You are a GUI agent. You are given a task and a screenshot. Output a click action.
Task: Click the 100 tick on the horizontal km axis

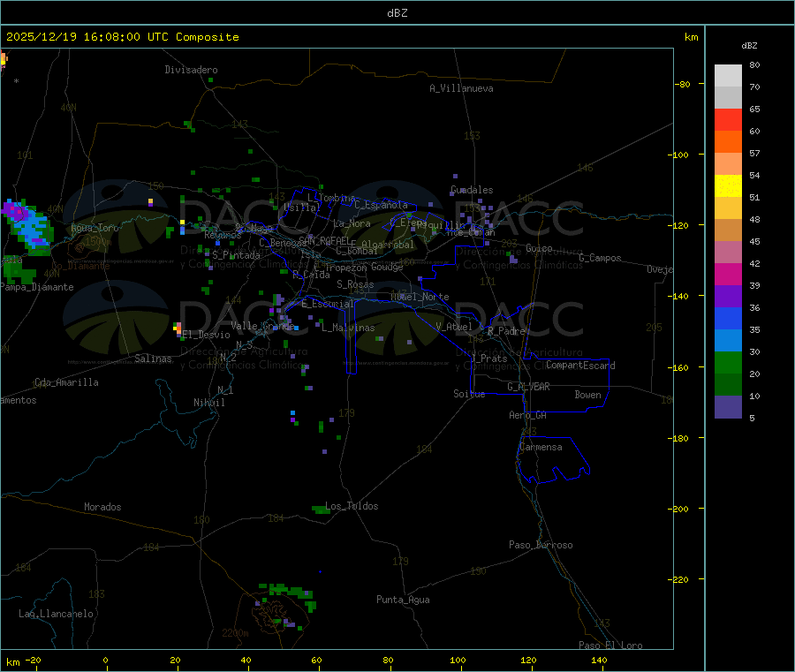(458, 660)
